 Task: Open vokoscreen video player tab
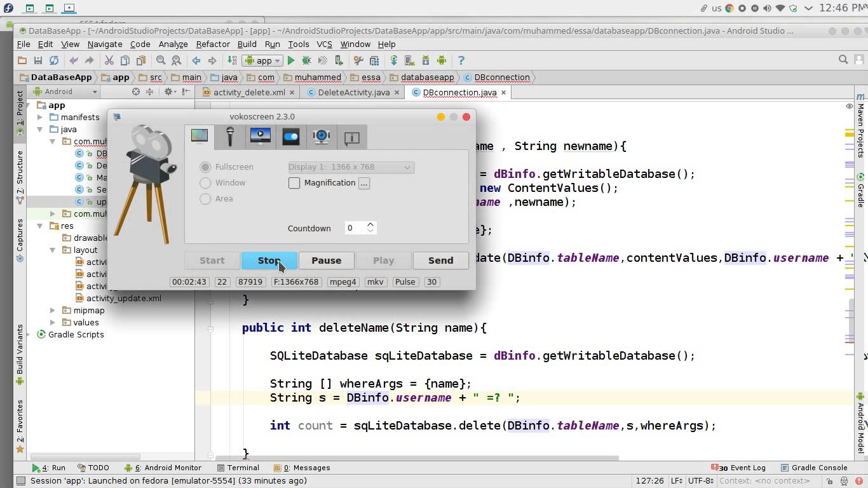point(261,137)
